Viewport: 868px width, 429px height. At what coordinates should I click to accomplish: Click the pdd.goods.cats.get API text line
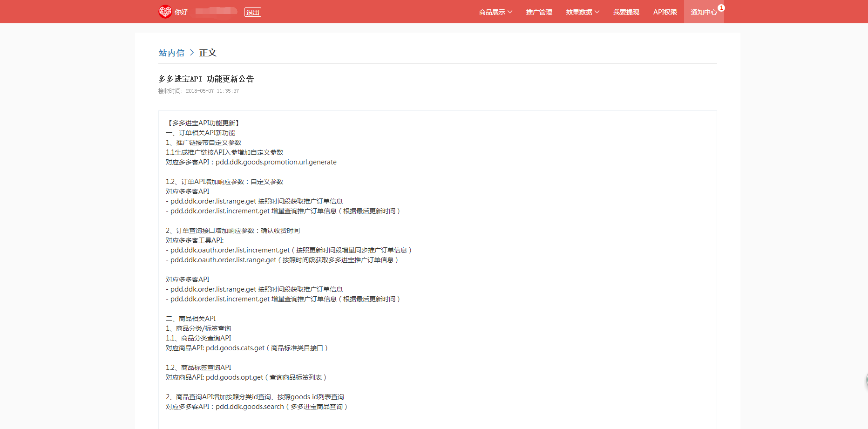(x=246, y=348)
